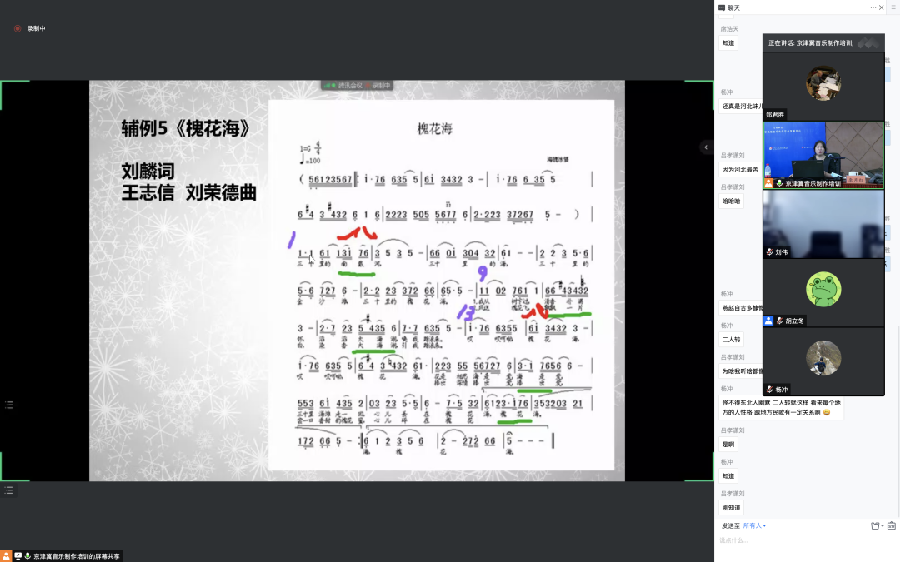Select 刘伟's blurred video tile
The width and height of the screenshot is (900, 562).
(824, 224)
